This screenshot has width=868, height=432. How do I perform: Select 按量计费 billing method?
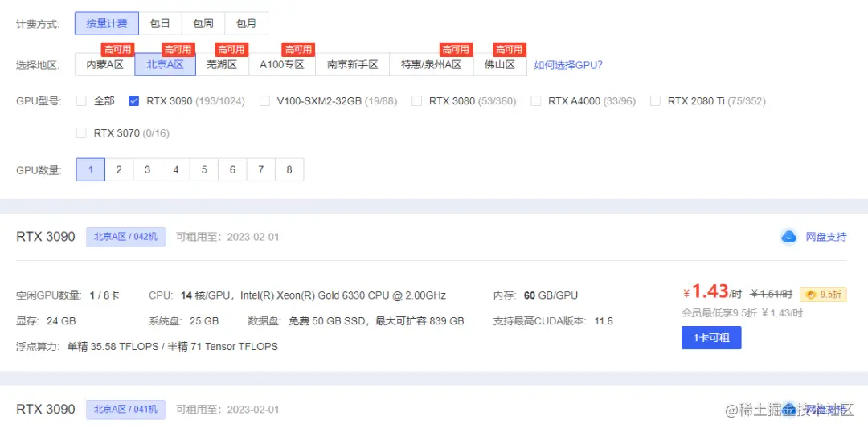click(x=107, y=24)
